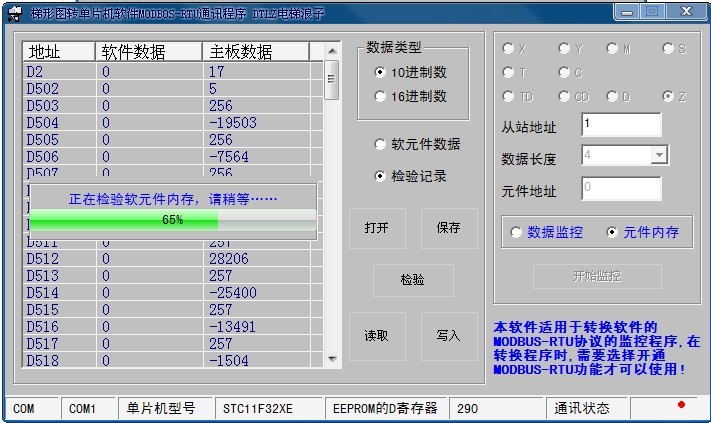The image size is (711, 423).
Task: Click the 地址 column header
Action: click(58, 52)
